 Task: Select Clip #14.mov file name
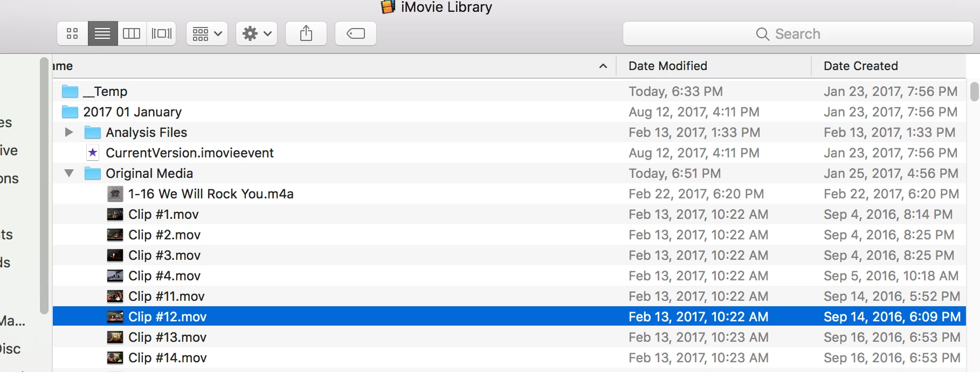tap(168, 357)
